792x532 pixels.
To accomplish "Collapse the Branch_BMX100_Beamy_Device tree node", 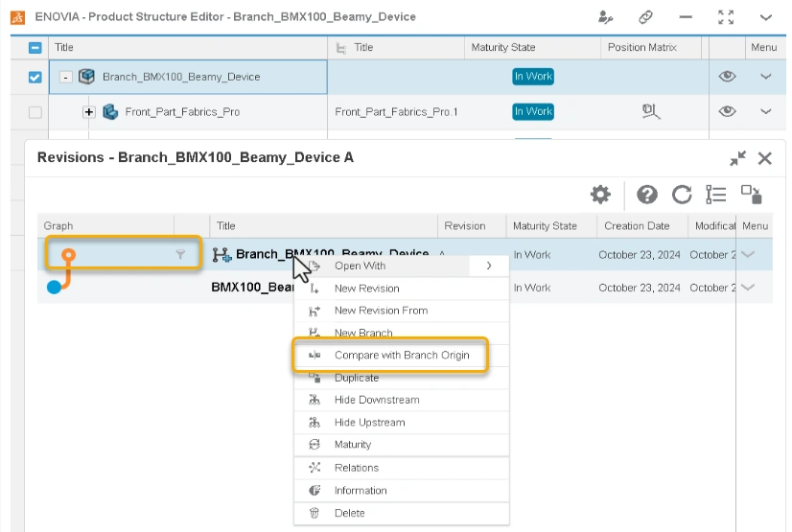I will tap(65, 78).
